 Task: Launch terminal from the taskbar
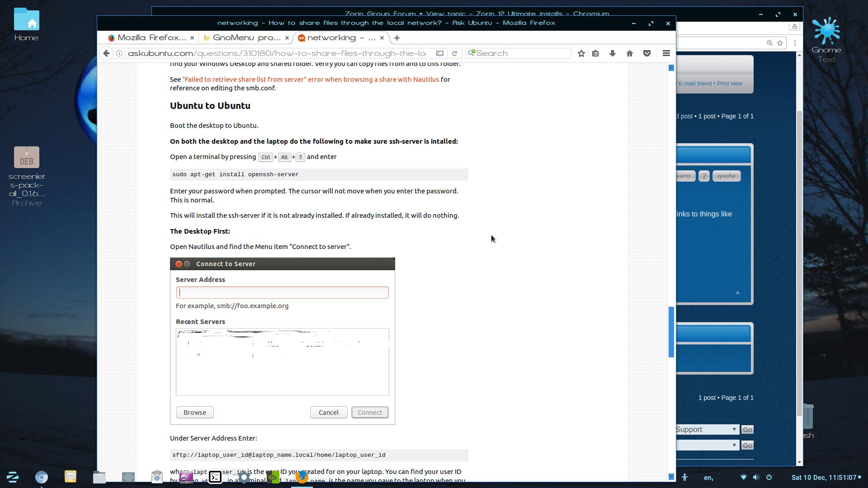click(x=215, y=477)
